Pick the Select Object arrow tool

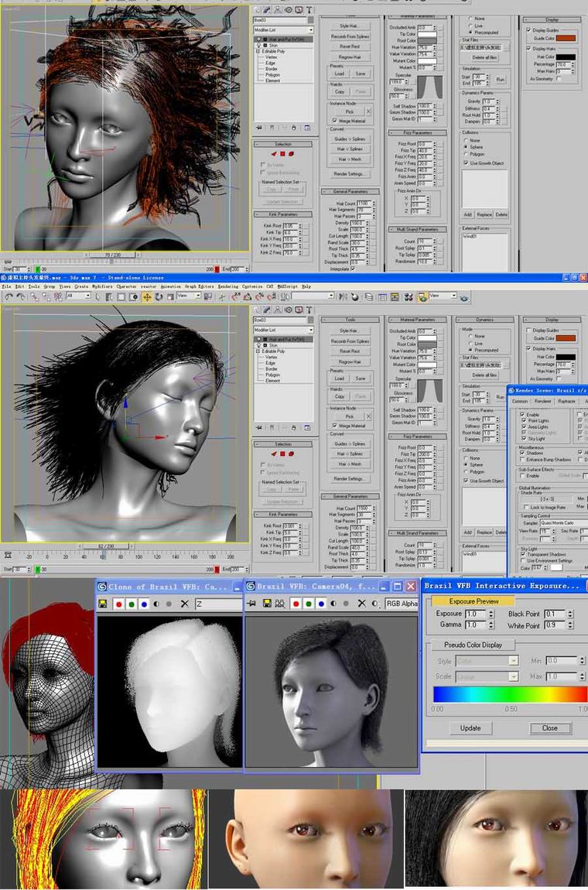coord(97,296)
